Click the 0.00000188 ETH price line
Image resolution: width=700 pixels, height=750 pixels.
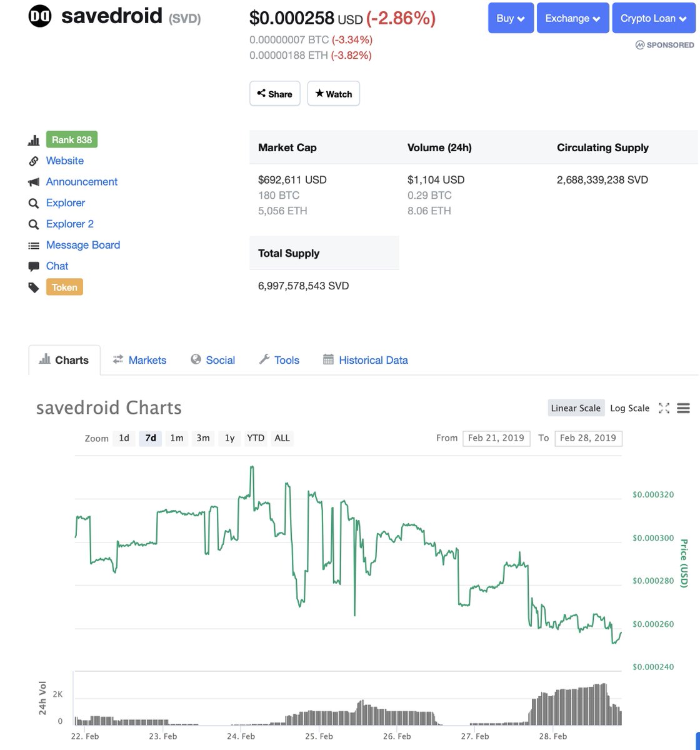coord(311,55)
